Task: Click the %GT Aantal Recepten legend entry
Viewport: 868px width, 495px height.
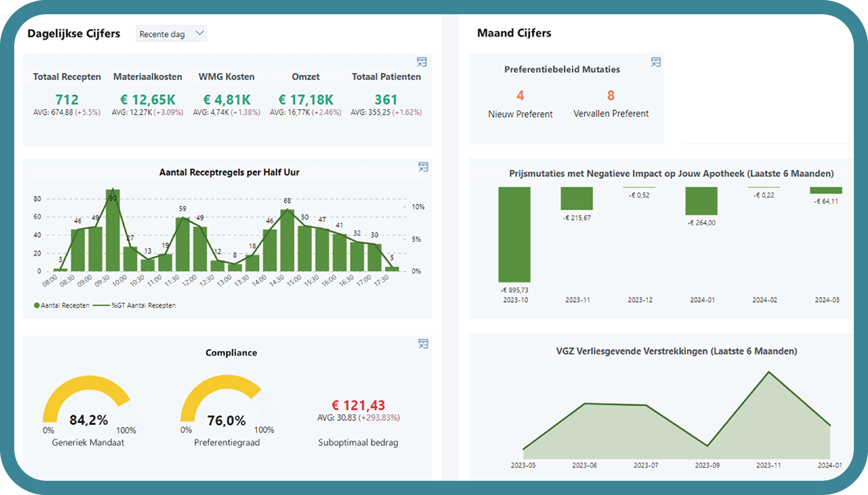Action: point(135,306)
